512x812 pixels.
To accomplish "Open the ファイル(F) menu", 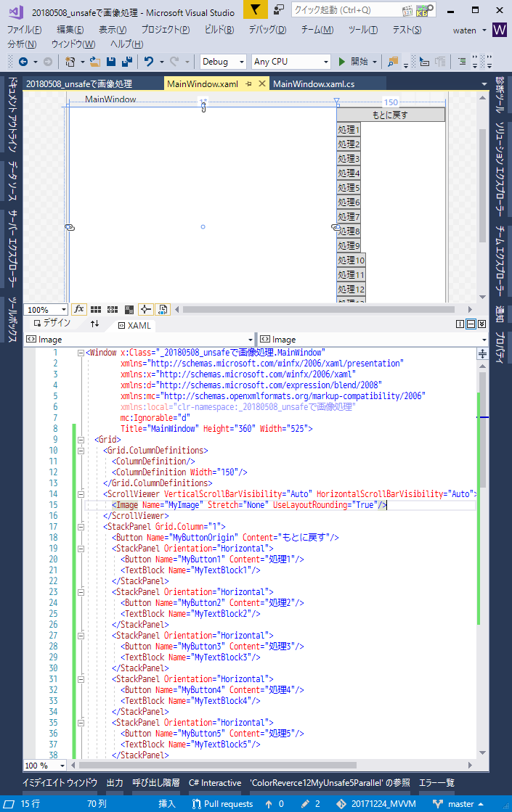I will (24, 30).
